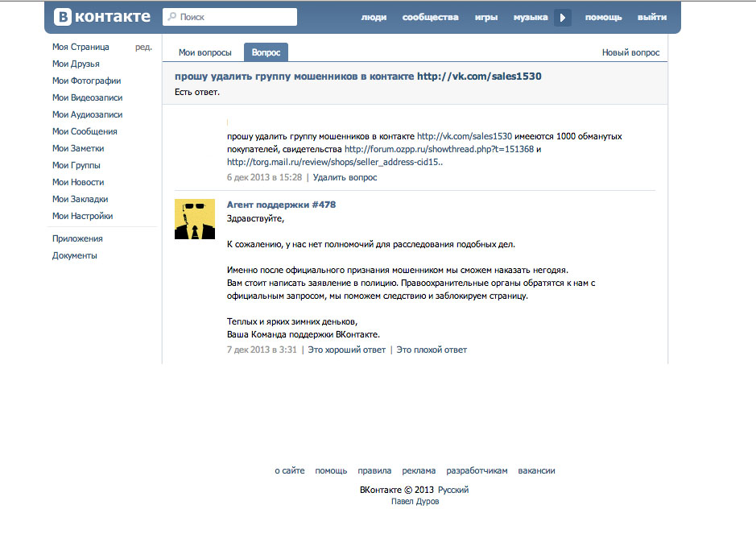Change language via Русский link

tap(453, 490)
